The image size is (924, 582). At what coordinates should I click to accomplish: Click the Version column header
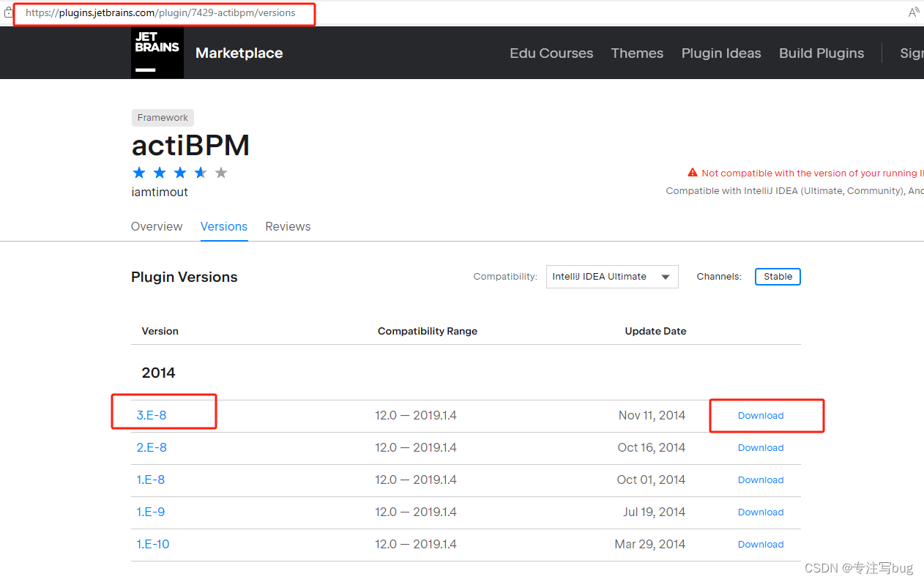(x=160, y=331)
